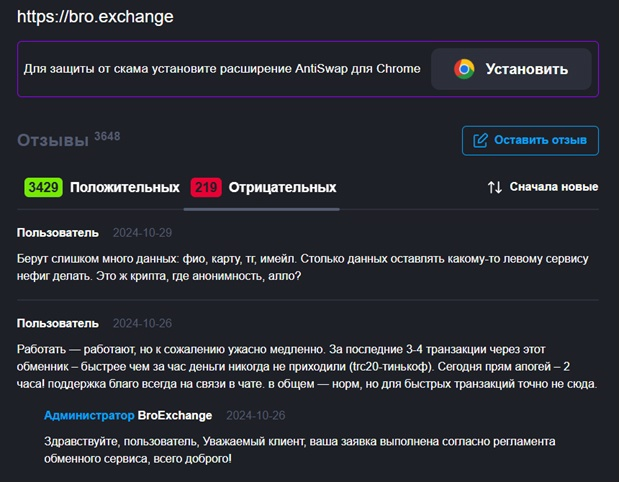Click the Отзывы section heading
This screenshot has width=620, height=483.
pyautogui.click(x=53, y=141)
